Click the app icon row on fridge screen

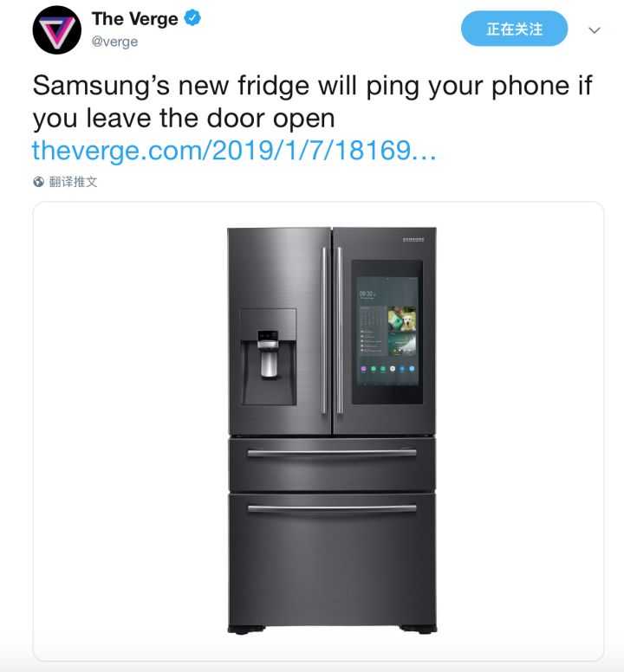coord(387,369)
